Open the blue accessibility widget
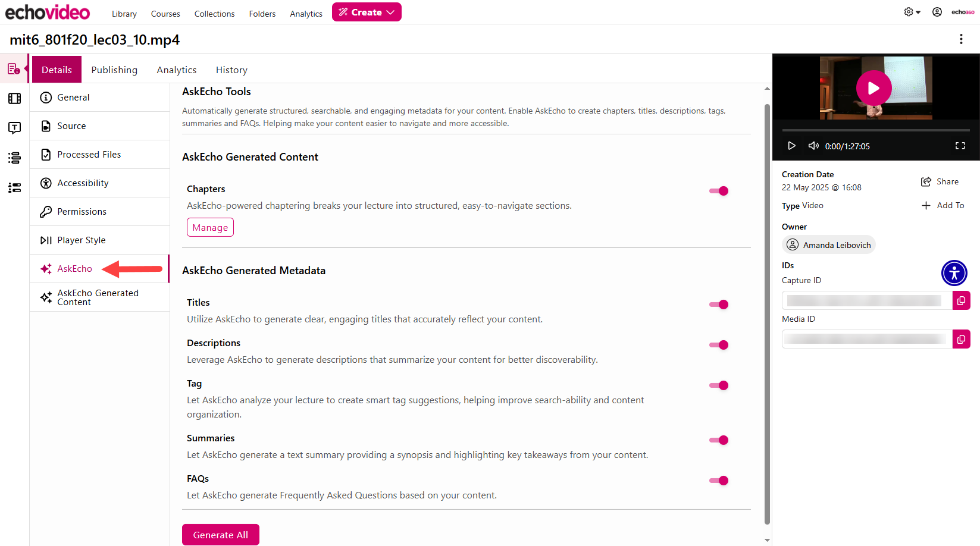Image resolution: width=980 pixels, height=546 pixels. point(954,273)
